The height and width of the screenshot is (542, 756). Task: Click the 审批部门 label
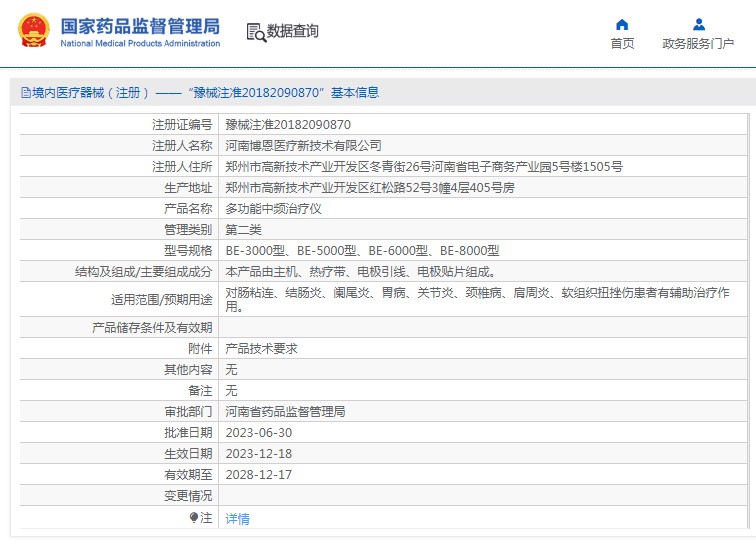coord(188,412)
